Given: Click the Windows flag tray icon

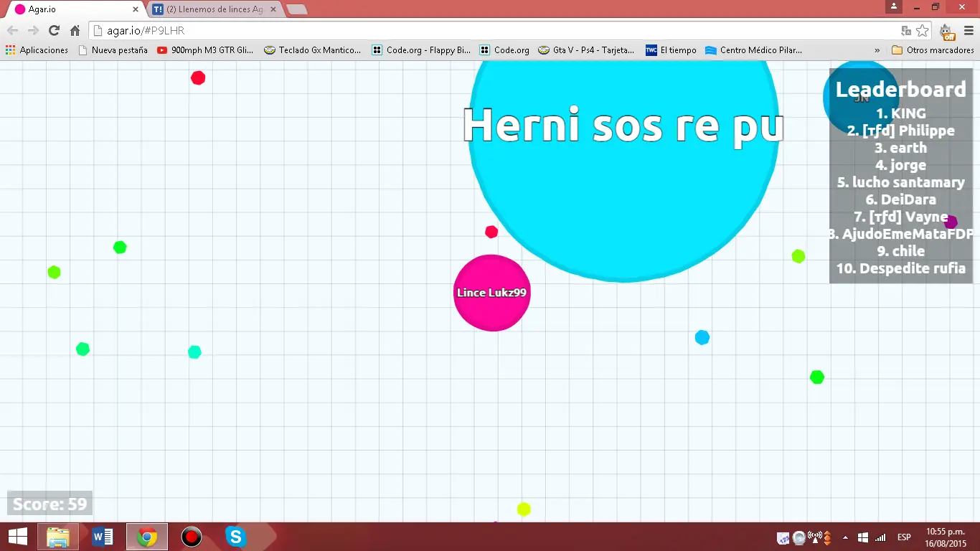Looking at the screenshot, I should 863,537.
